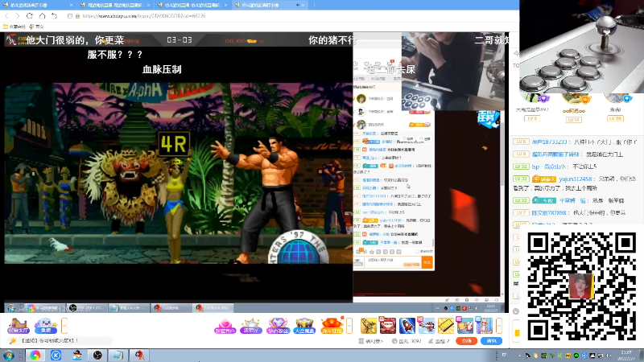Open the starry crown activity icon

pyautogui.click(x=251, y=326)
